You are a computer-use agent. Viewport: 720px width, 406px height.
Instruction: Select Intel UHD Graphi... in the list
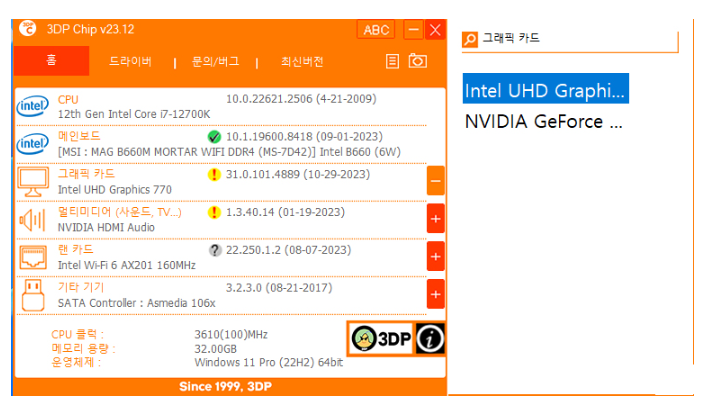coord(546,90)
